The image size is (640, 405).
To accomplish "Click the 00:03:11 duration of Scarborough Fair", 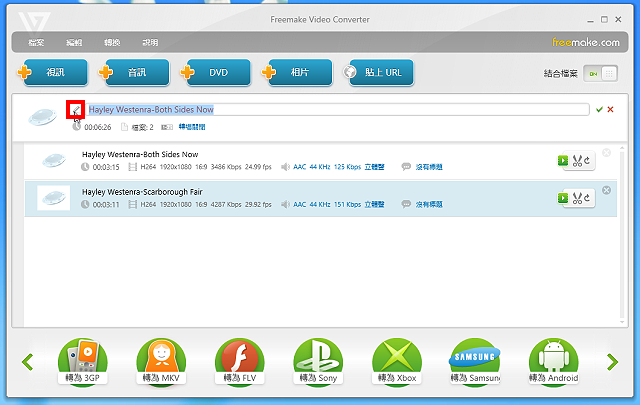I will click(106, 205).
